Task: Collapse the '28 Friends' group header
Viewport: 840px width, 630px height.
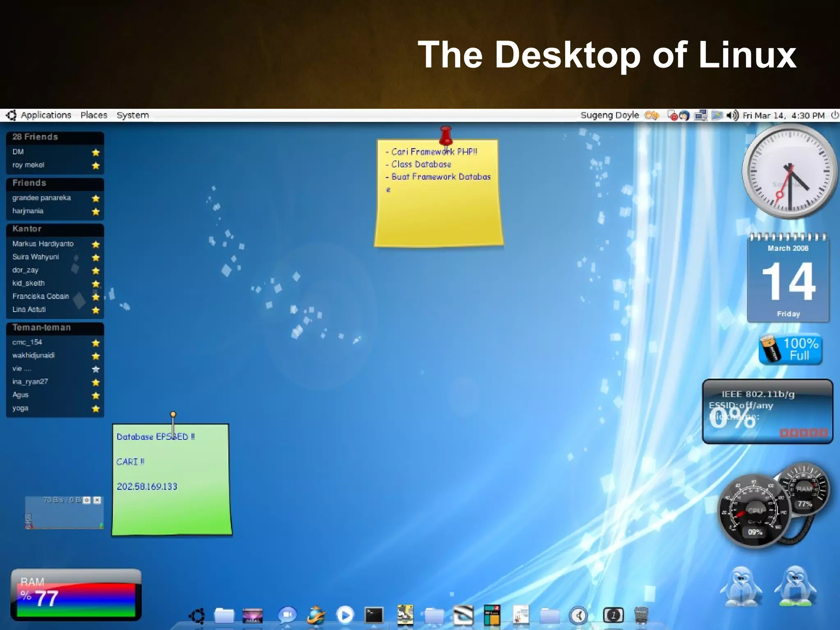Action: 55,137
